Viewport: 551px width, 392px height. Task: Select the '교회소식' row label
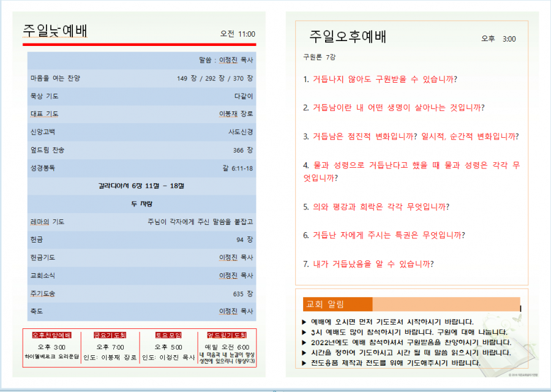[42, 275]
